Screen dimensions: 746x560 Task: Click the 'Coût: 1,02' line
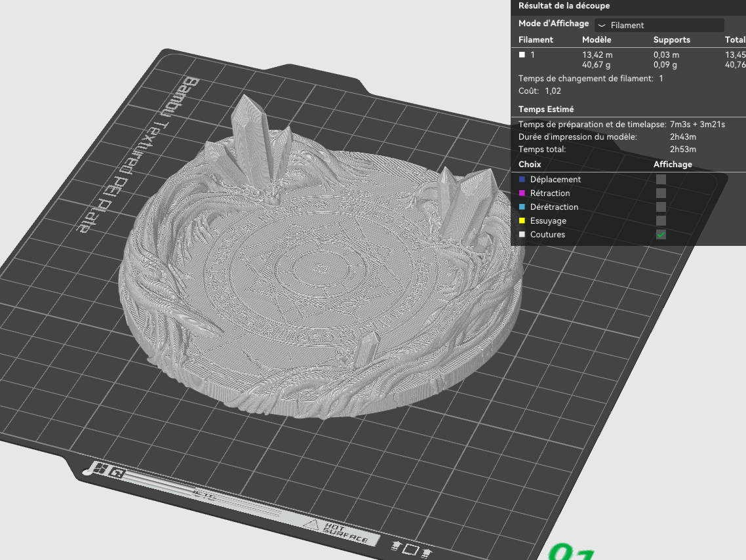click(x=540, y=91)
